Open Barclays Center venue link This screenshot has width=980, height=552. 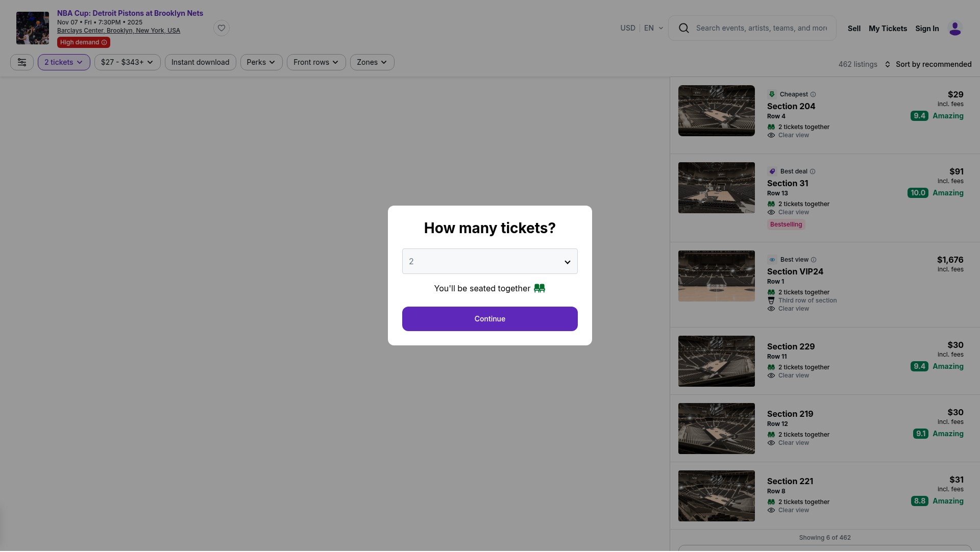(x=118, y=31)
